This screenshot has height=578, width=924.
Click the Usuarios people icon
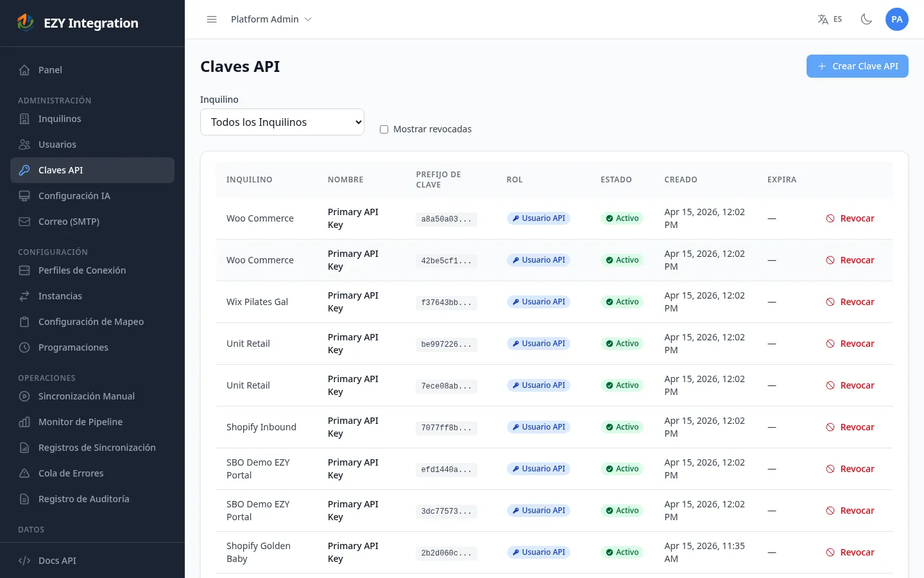point(24,144)
